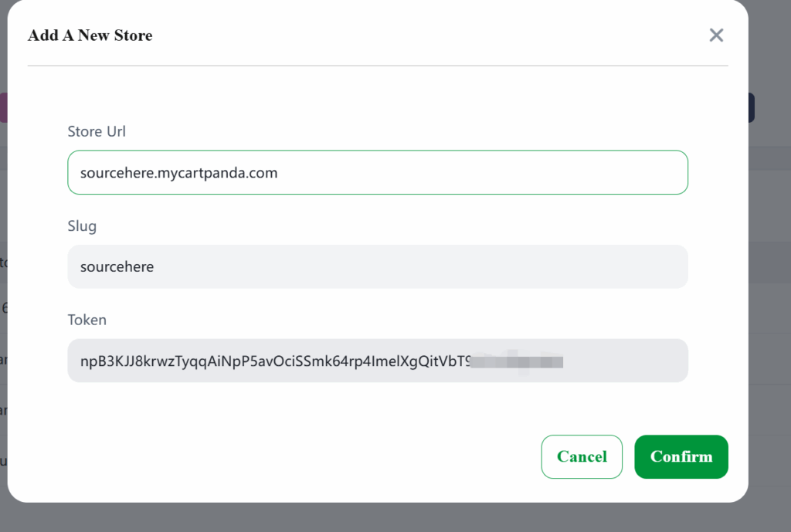Click the blurred portion of the token
This screenshot has width=791, height=532.
tap(517, 361)
